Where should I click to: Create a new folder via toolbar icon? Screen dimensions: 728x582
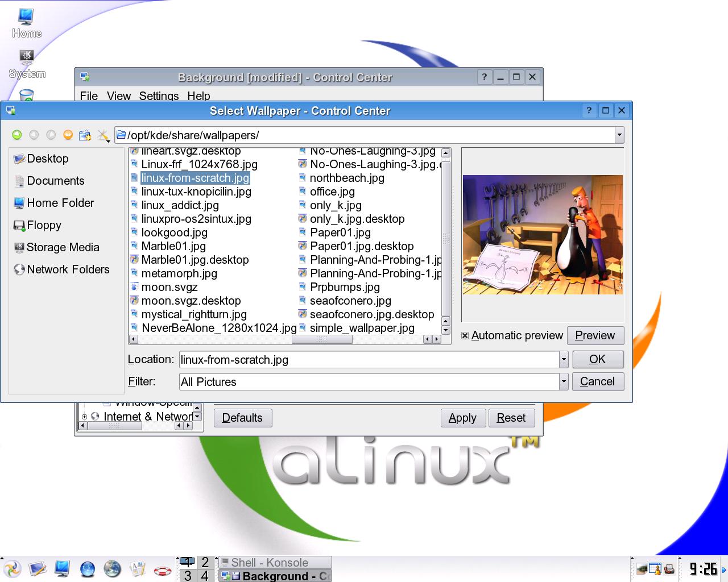(x=85, y=135)
